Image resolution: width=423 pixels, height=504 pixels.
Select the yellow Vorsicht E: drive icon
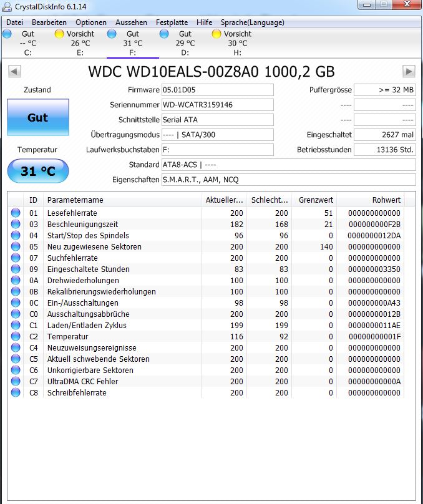[x=59, y=34]
